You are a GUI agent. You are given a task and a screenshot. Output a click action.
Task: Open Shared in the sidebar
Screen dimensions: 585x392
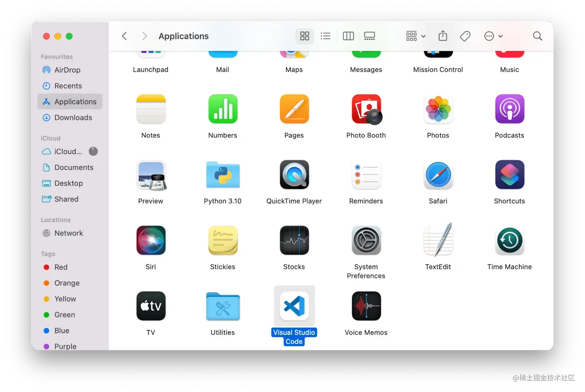tap(70, 199)
